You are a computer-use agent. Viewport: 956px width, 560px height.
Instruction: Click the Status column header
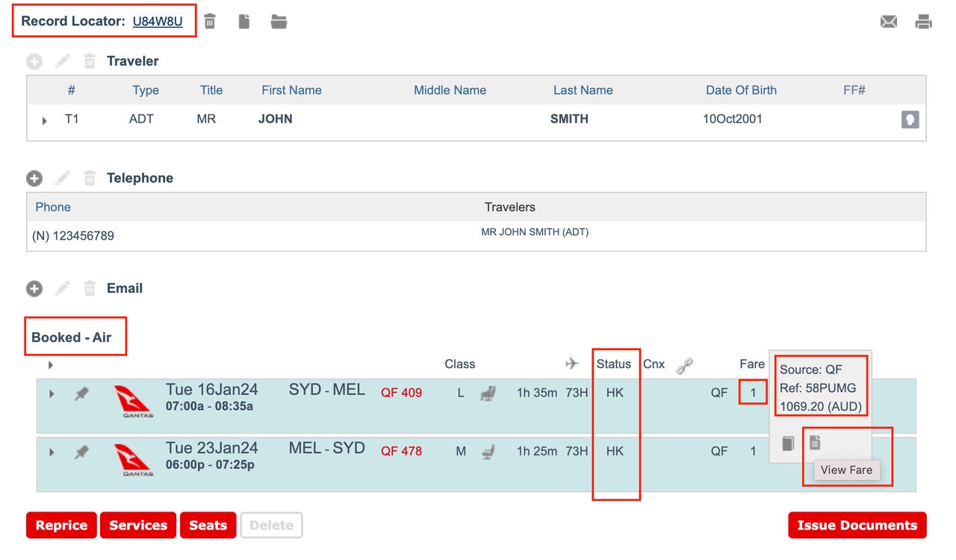[x=614, y=364]
